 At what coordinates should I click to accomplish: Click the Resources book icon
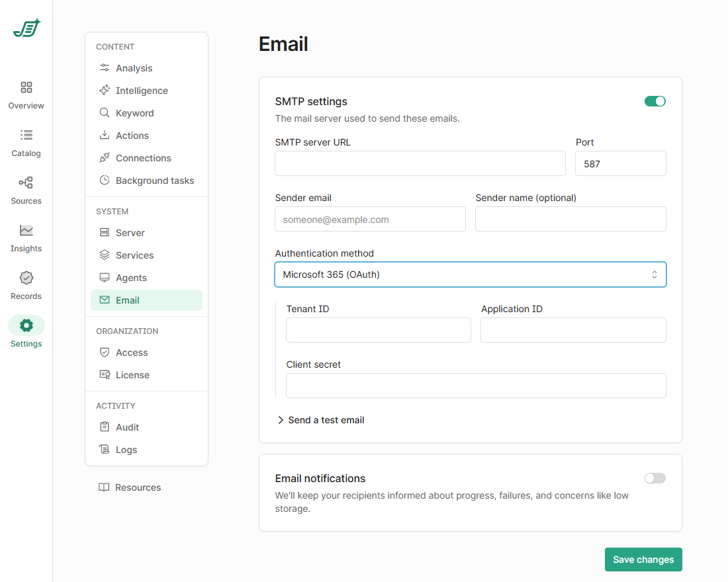coord(104,487)
